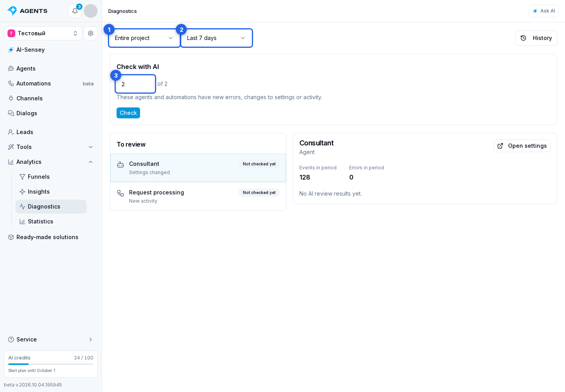Click 'No AI review results yet.' text
Viewport: 565px width, 392px height.
330,194
